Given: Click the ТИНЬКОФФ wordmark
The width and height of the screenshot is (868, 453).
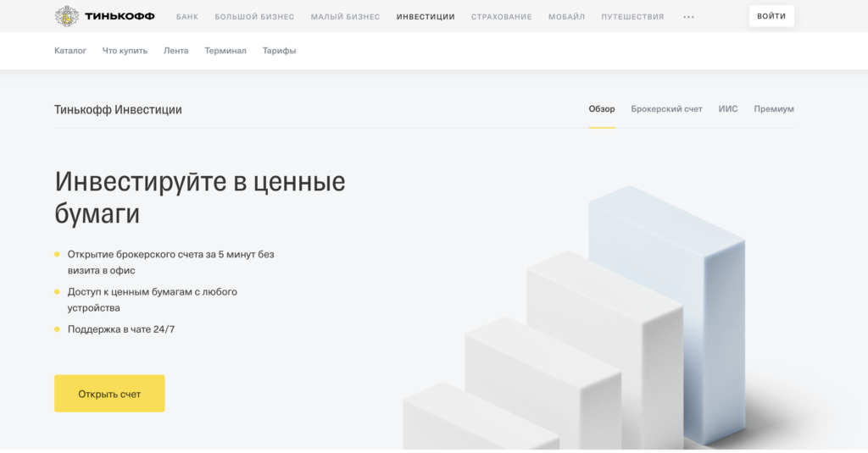Looking at the screenshot, I should click(120, 17).
